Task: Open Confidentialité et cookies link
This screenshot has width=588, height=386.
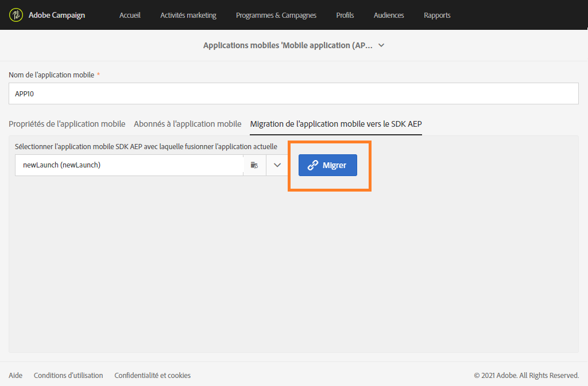Action: (x=152, y=375)
